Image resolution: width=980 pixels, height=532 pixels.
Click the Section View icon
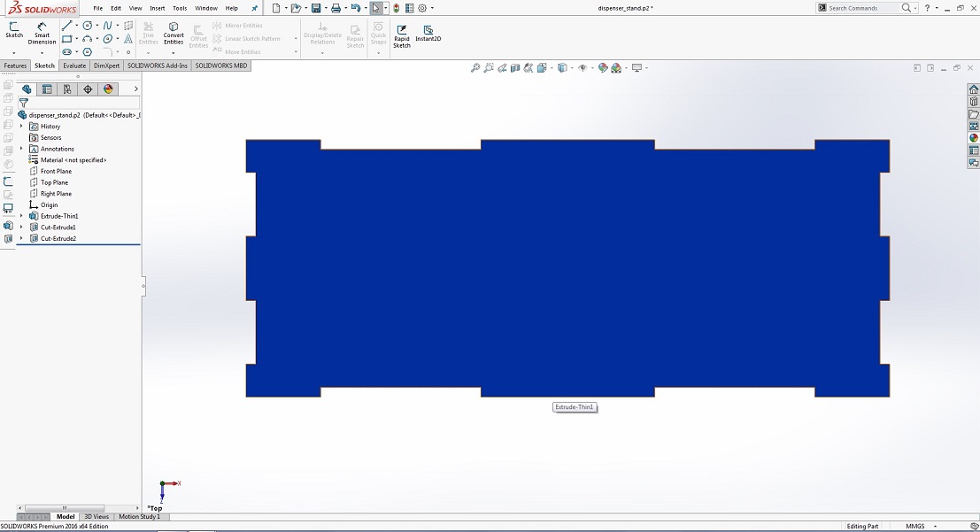coord(515,67)
